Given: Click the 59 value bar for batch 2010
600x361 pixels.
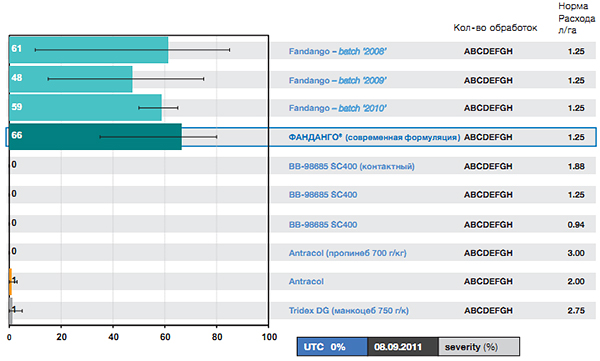Looking at the screenshot, I should click(x=85, y=108).
